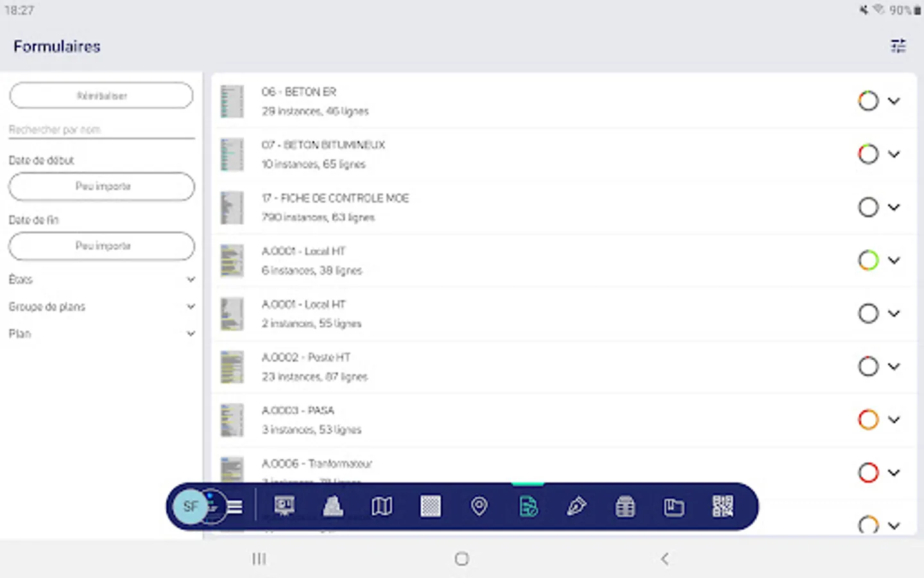Tap the Android recent apps button
Image resolution: width=924 pixels, height=578 pixels.
pyautogui.click(x=259, y=559)
